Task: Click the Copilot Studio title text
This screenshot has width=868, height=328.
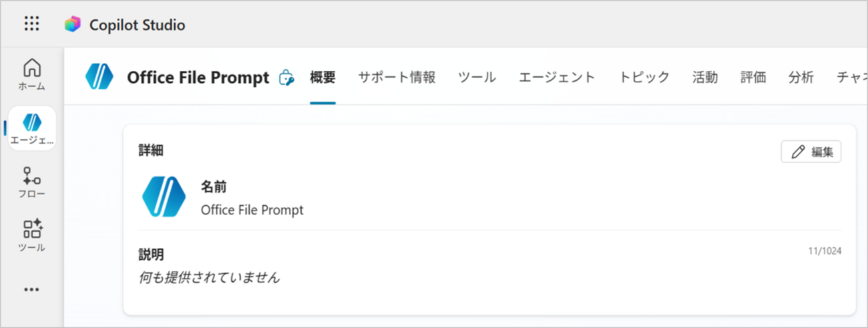Action: pyautogui.click(x=138, y=25)
